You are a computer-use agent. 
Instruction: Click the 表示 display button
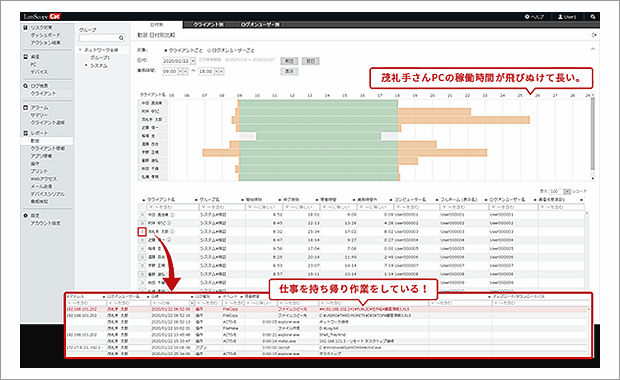coord(289,71)
